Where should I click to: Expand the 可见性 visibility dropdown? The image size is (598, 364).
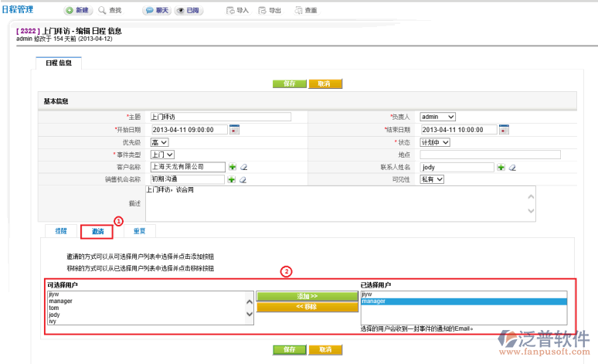(433, 179)
